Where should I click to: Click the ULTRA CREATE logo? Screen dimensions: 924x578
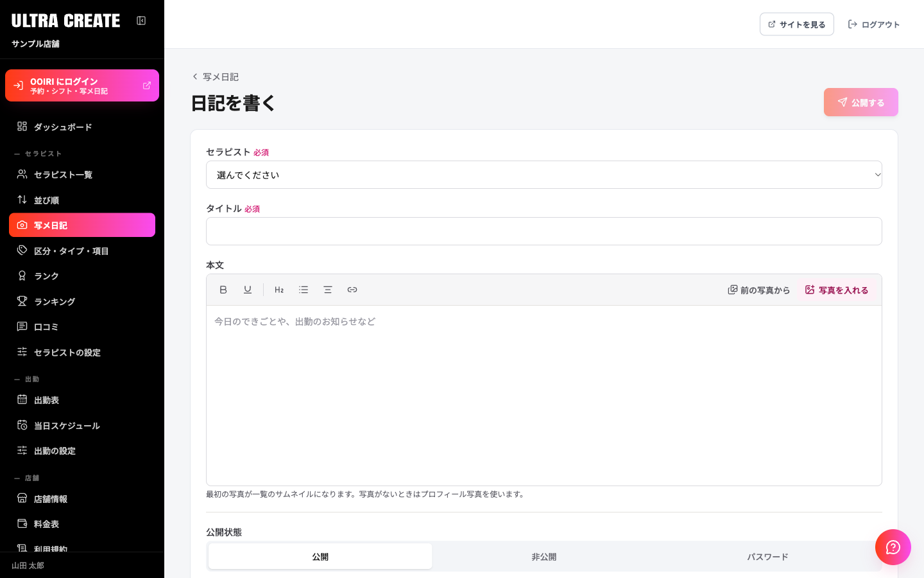(x=65, y=21)
